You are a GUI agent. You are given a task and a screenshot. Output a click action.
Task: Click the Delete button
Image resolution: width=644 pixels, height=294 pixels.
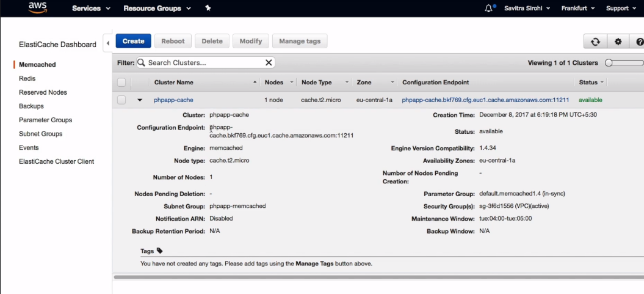[x=212, y=41]
